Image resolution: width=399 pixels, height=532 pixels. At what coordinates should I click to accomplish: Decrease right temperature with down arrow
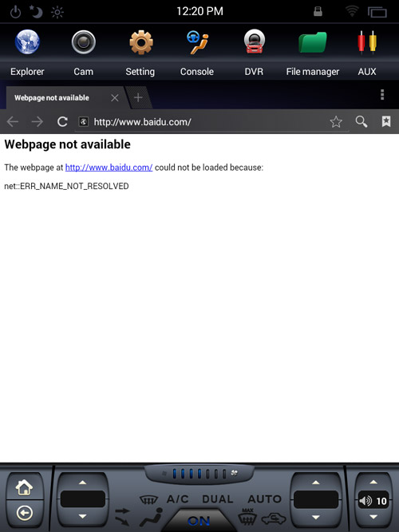pos(316,517)
